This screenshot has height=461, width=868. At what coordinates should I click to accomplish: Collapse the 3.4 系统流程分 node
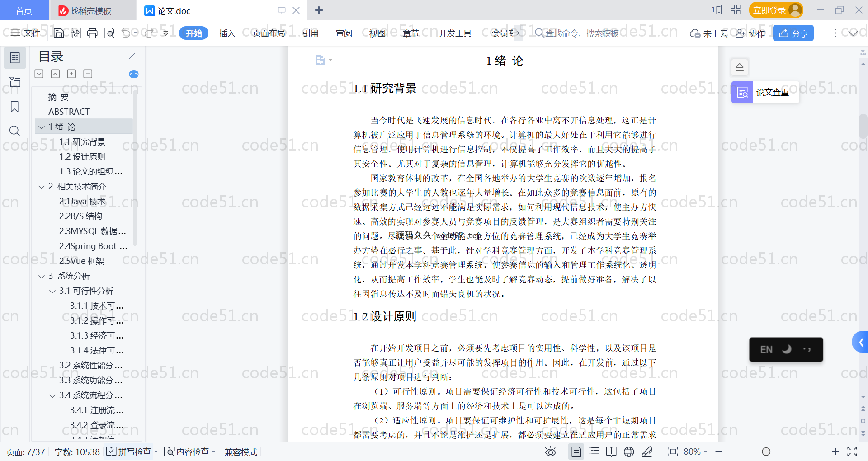[x=52, y=395]
